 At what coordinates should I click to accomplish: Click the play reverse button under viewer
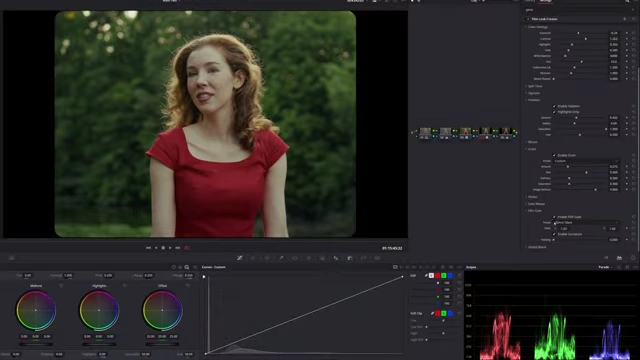click(x=156, y=248)
